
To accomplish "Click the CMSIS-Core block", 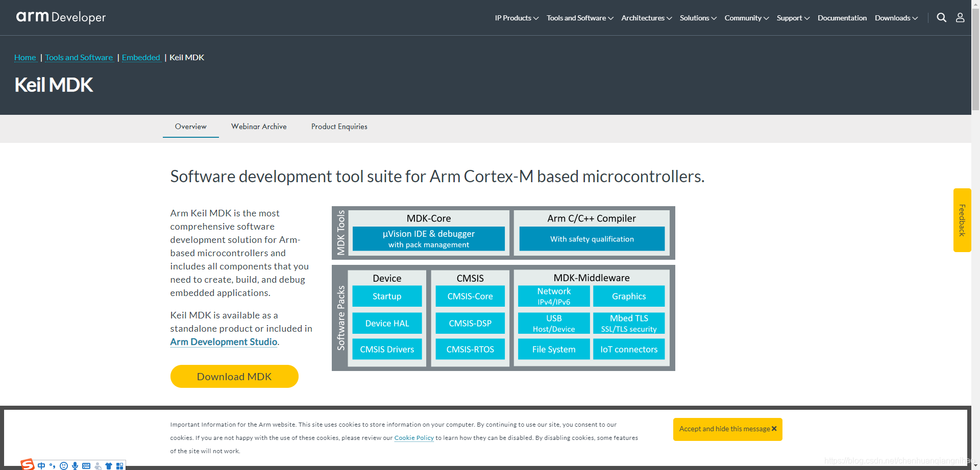I will pyautogui.click(x=470, y=296).
